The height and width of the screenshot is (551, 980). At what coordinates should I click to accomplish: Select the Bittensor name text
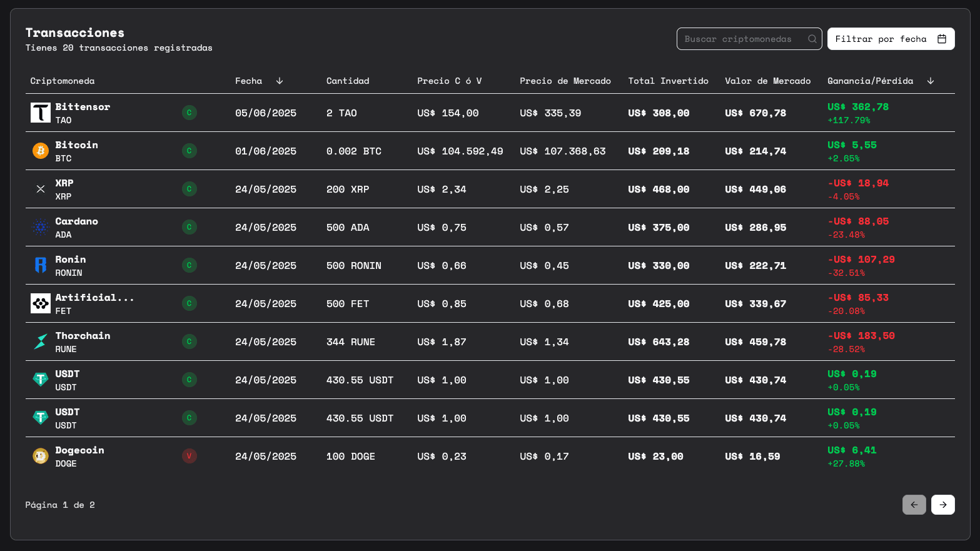click(x=83, y=107)
